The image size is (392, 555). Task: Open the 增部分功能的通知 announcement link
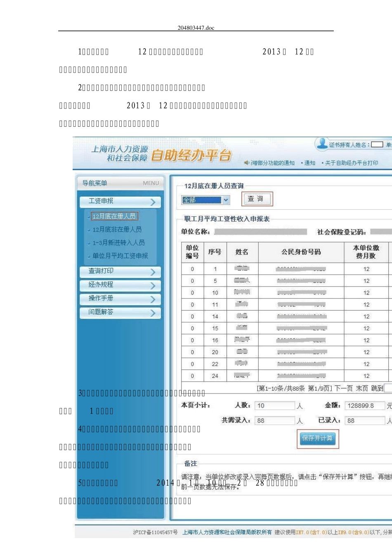click(273, 163)
